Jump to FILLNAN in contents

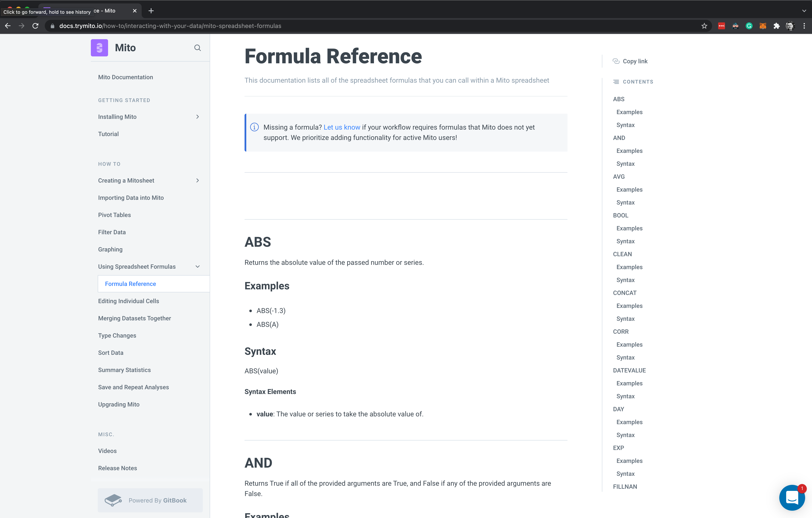pos(625,487)
